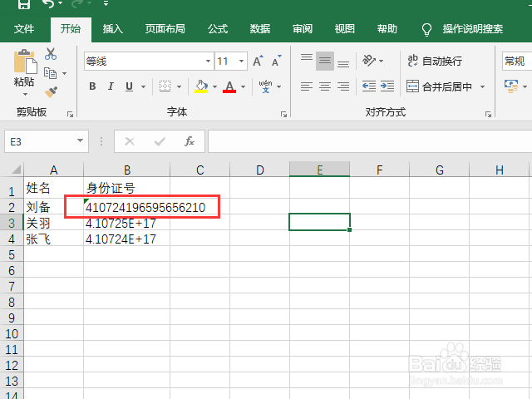The height and width of the screenshot is (399, 532).
Task: Select cell containing 410724196595656210
Action: pyautogui.click(x=127, y=207)
